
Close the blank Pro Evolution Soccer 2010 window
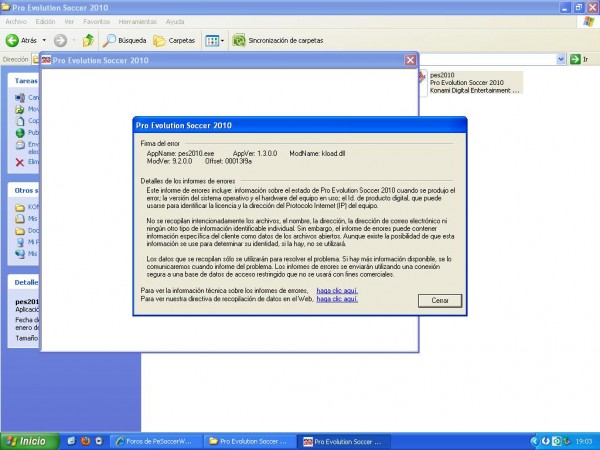(x=410, y=60)
